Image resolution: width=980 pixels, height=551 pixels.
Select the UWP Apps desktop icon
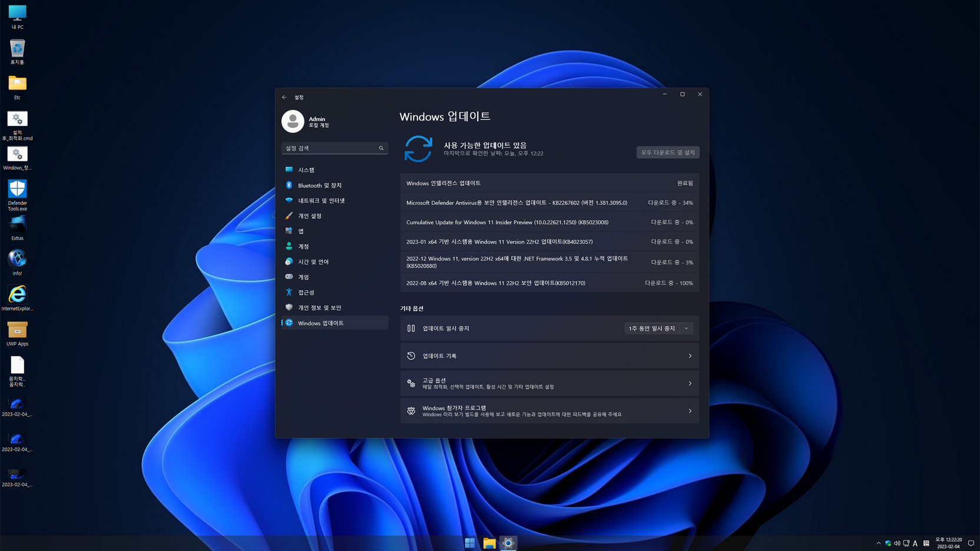(x=17, y=334)
